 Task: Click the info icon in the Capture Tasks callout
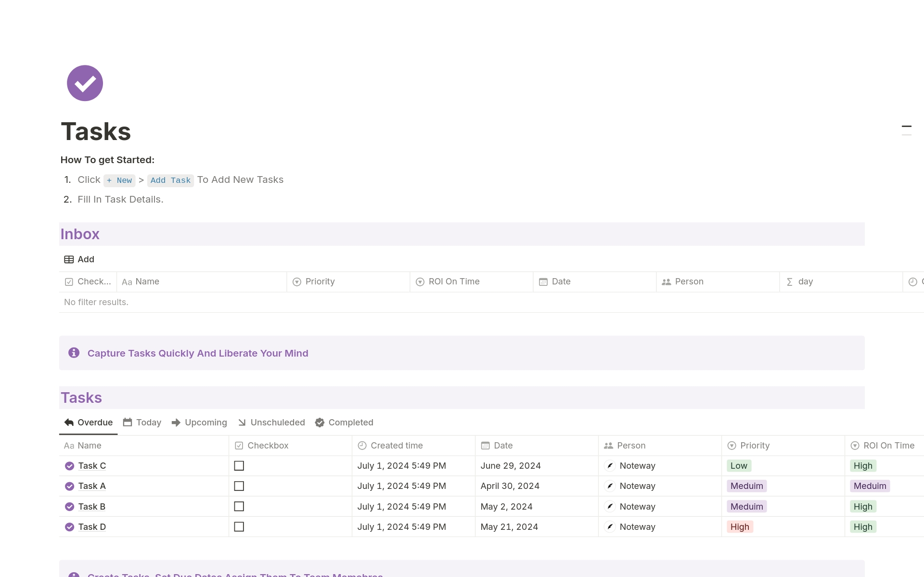(74, 353)
